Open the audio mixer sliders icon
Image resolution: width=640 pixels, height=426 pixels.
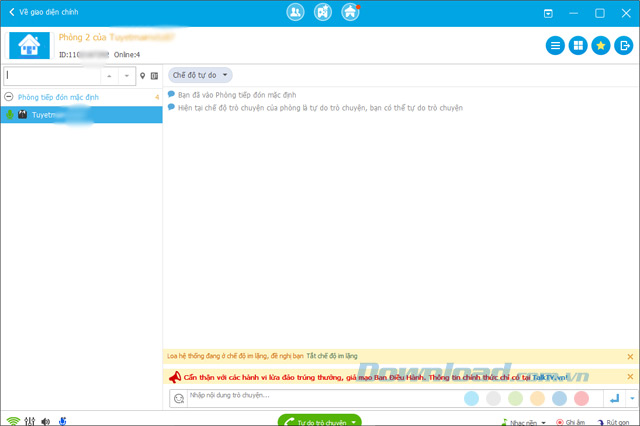(29, 421)
